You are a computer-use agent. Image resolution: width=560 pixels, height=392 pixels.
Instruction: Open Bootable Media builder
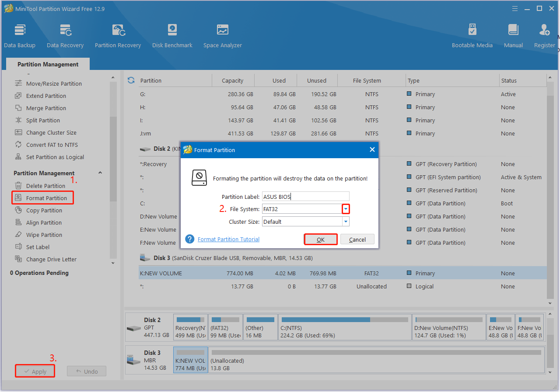[472, 36]
